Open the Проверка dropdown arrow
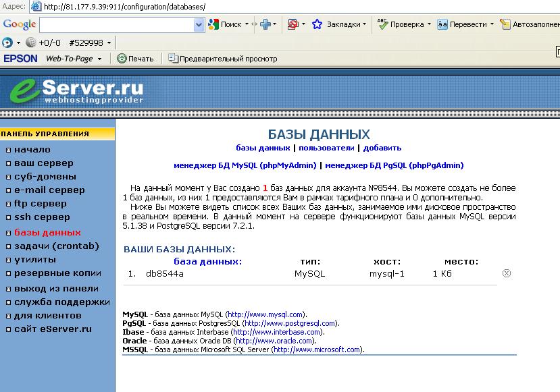Image resolution: width=560 pixels, height=392 pixels. tap(429, 24)
